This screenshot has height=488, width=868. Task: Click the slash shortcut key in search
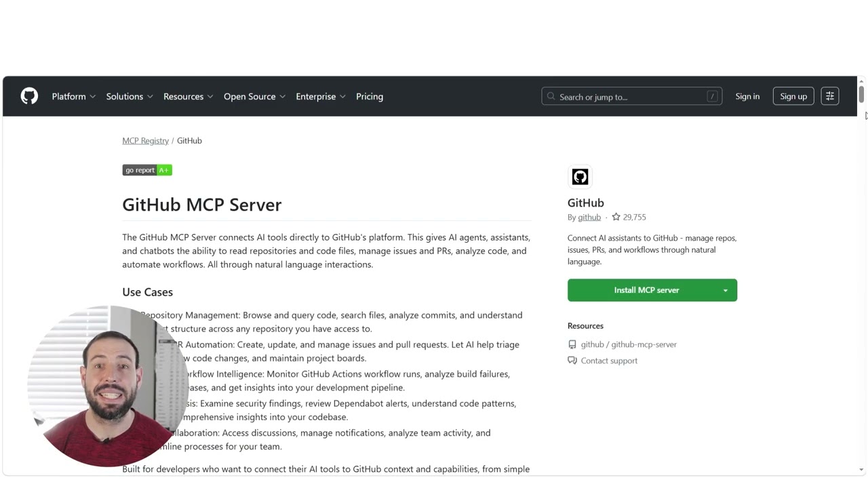pyautogui.click(x=712, y=97)
